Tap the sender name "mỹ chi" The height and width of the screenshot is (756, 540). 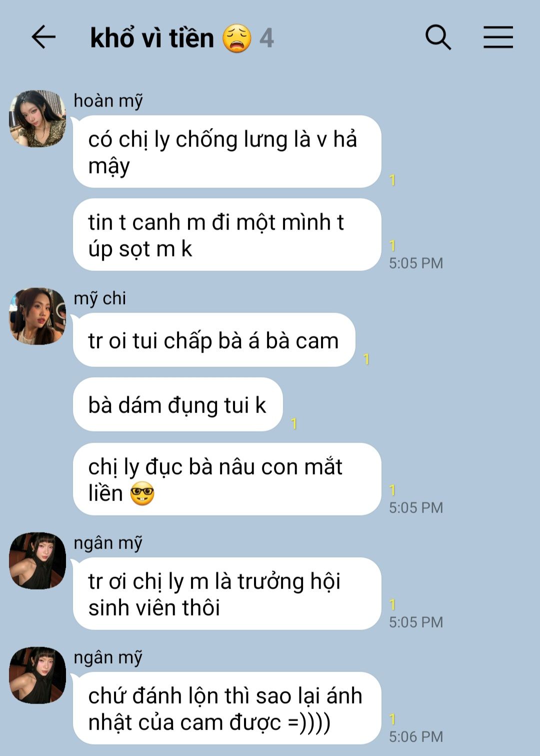[x=99, y=298]
